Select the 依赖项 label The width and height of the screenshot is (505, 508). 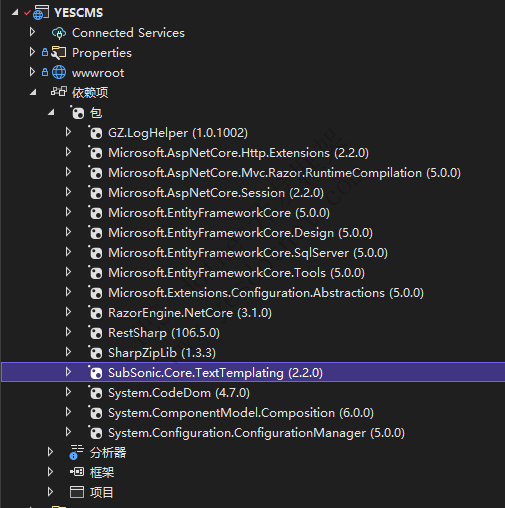click(90, 93)
